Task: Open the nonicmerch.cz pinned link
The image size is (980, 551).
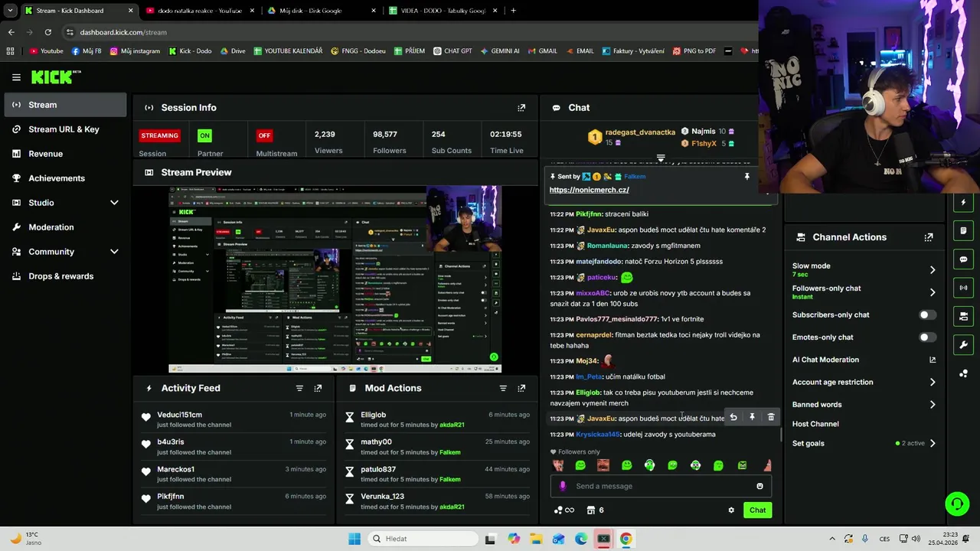Action: click(x=589, y=190)
